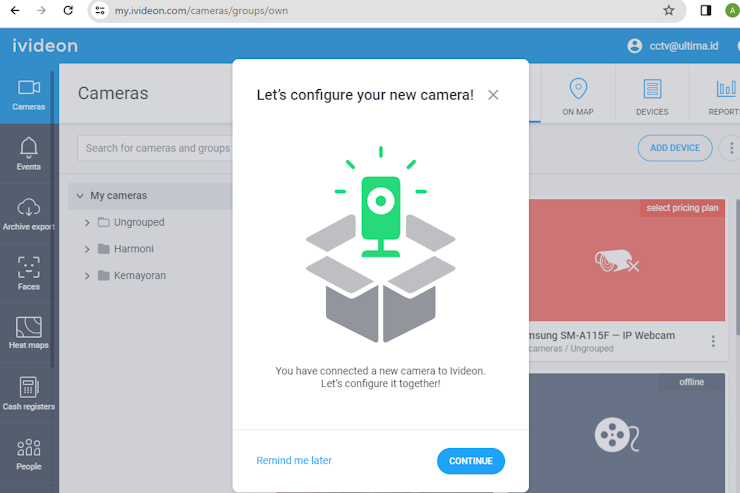View site information icon in address bar
This screenshot has height=493, width=740.
tap(100, 10)
